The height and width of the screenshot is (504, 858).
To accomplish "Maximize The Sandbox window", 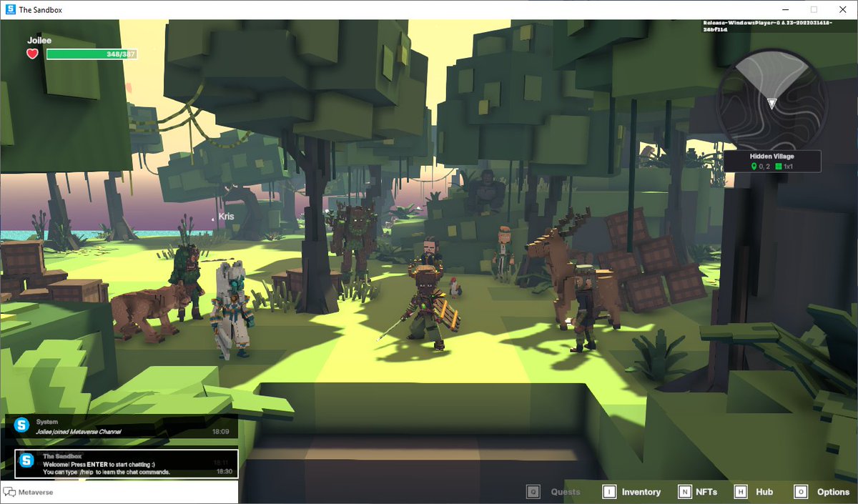I will pyautogui.click(x=814, y=9).
